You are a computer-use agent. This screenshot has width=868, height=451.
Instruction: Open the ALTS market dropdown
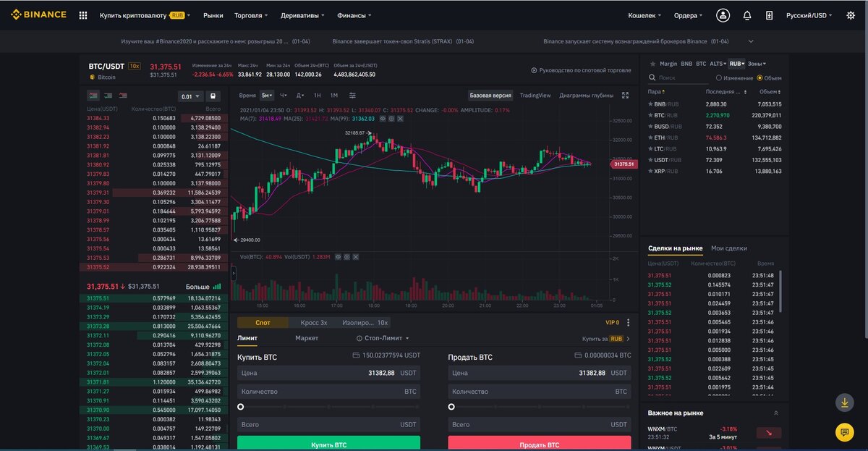(718, 64)
